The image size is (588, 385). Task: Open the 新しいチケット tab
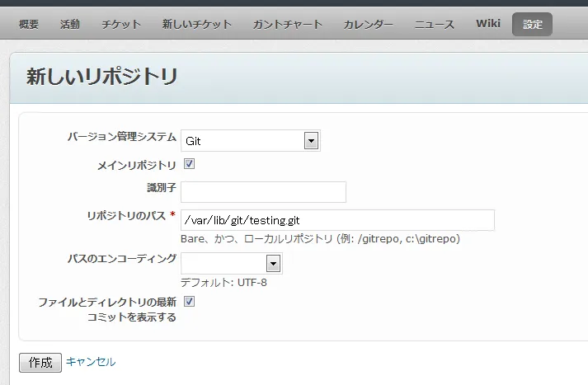tap(197, 25)
